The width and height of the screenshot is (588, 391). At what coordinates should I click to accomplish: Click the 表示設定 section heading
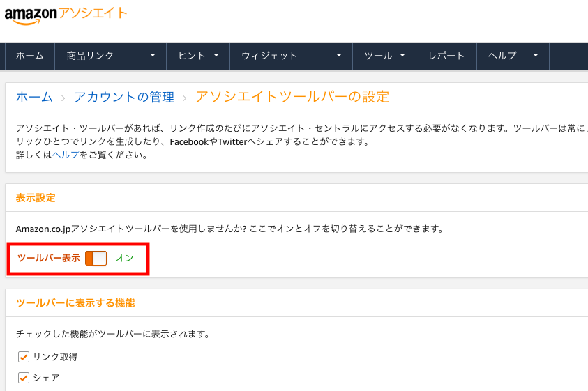(x=36, y=198)
